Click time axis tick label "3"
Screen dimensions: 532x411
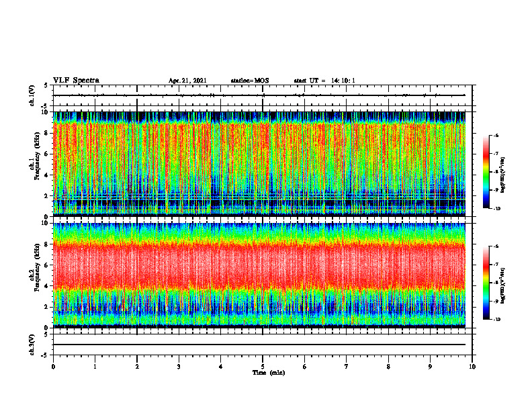pos(179,367)
